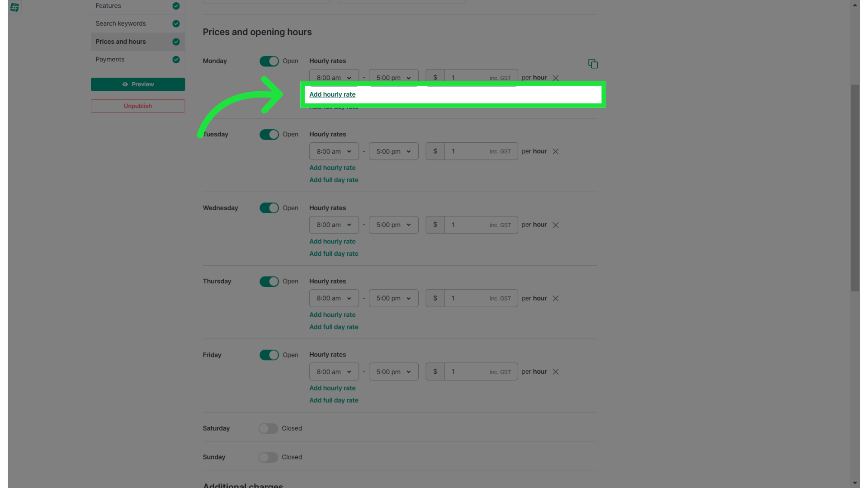
Task: Open Friday start time 8:00 am dropdown
Action: (334, 372)
